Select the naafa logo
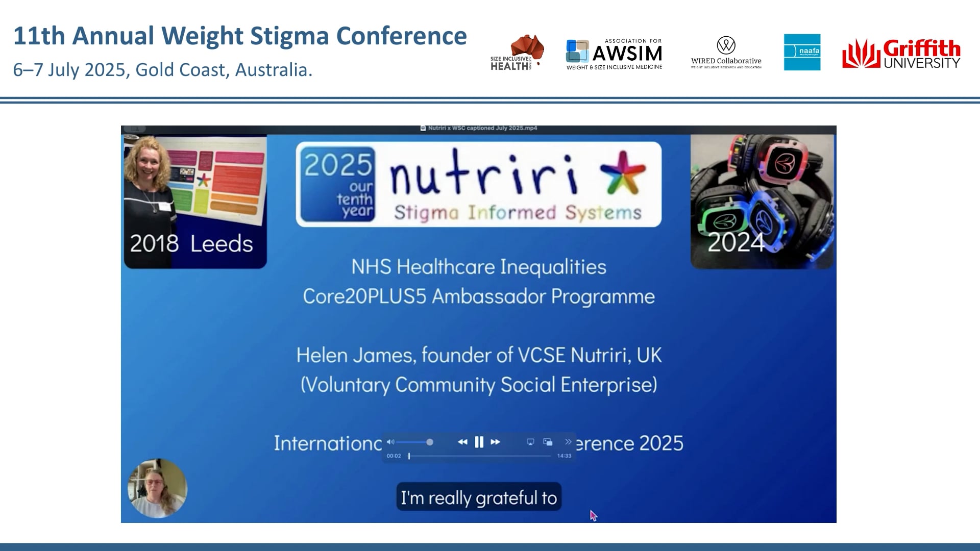Screen dimensions: 980x551 [x=803, y=52]
